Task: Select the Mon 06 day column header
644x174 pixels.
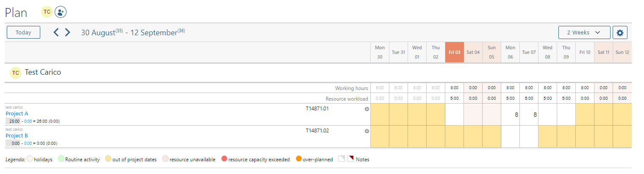Action: pos(510,52)
